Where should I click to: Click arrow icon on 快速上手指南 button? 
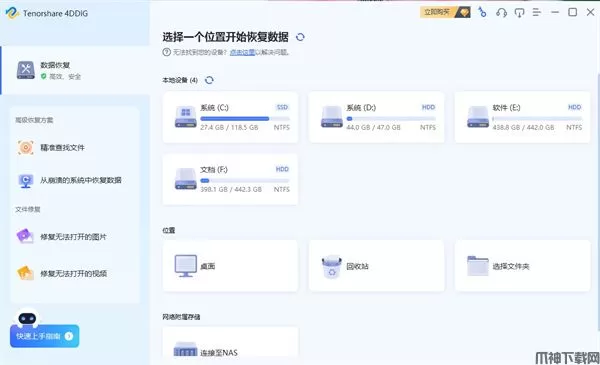tap(68, 336)
